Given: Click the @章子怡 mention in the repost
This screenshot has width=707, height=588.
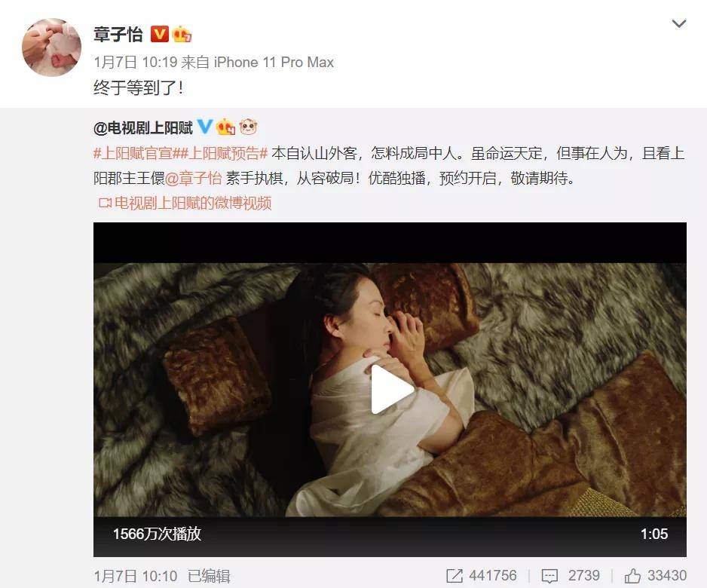Looking at the screenshot, I should (x=194, y=179).
